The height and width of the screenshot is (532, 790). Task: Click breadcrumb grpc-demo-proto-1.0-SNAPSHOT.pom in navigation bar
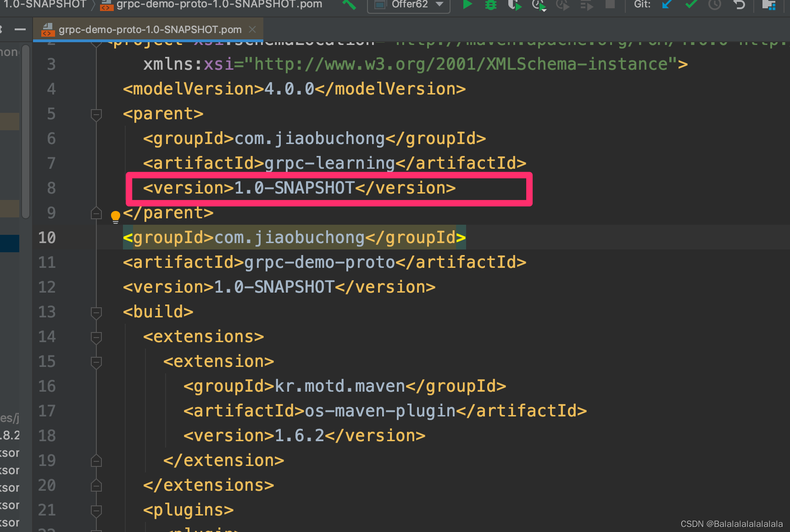[x=211, y=5]
